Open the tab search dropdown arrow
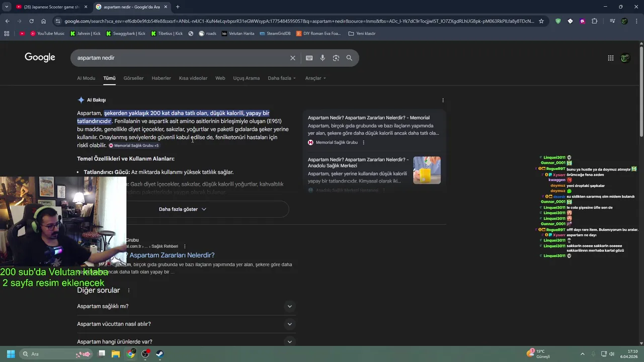This screenshot has height=362, width=644. tap(7, 7)
